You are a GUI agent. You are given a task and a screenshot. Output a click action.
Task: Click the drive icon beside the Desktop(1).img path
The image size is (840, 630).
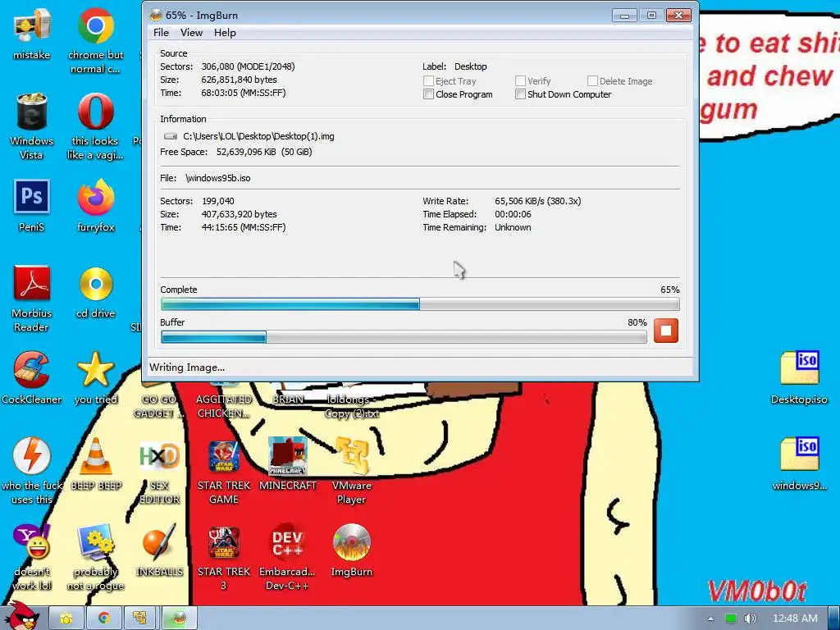[171, 136]
